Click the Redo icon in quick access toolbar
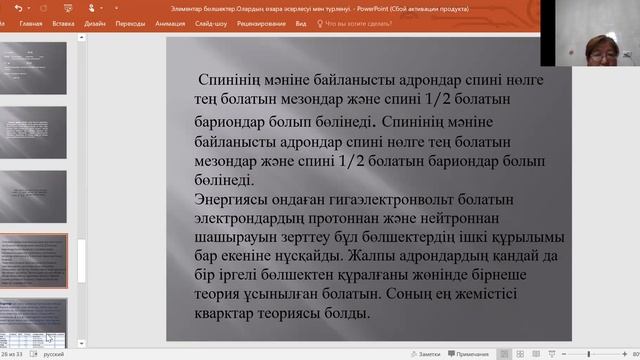 (43, 8)
